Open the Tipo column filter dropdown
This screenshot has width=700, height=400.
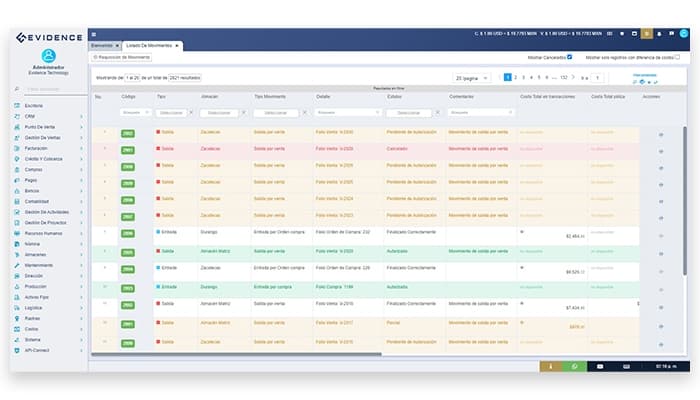172,112
